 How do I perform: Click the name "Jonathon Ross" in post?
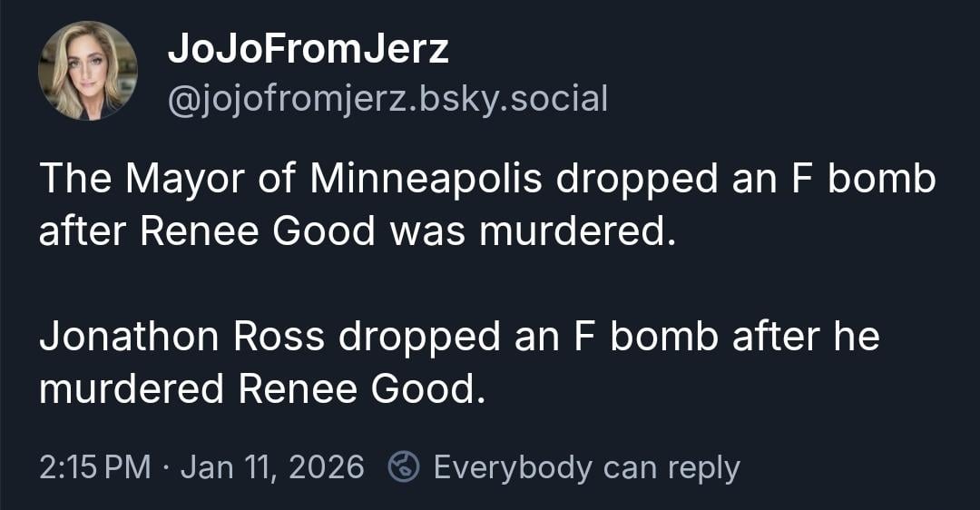[x=182, y=337]
